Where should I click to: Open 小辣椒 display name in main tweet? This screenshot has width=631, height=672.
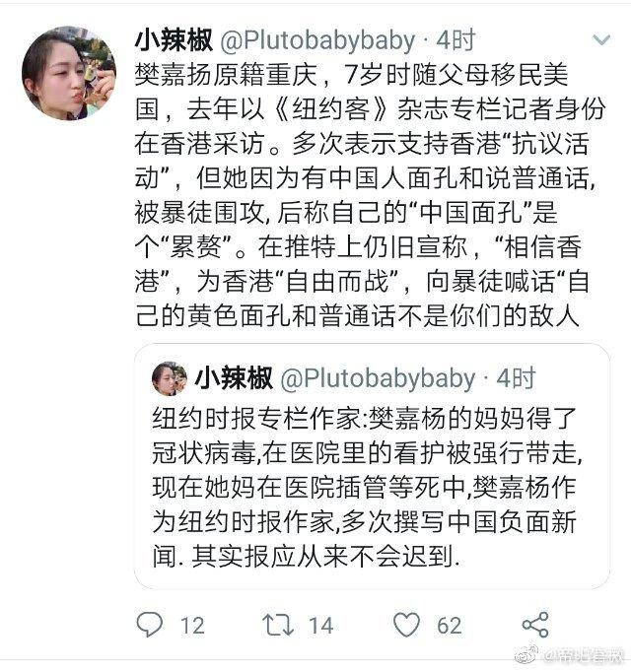pyautogui.click(x=174, y=40)
